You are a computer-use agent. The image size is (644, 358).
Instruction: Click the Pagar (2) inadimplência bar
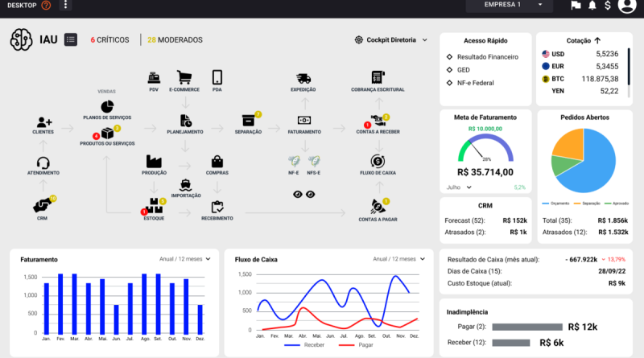527,327
